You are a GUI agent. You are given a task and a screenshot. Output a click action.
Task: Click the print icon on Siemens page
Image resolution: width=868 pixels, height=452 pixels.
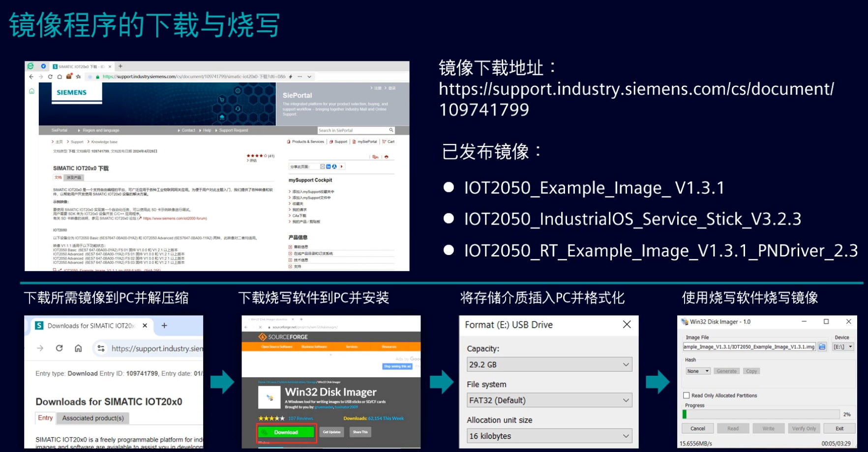(x=387, y=157)
